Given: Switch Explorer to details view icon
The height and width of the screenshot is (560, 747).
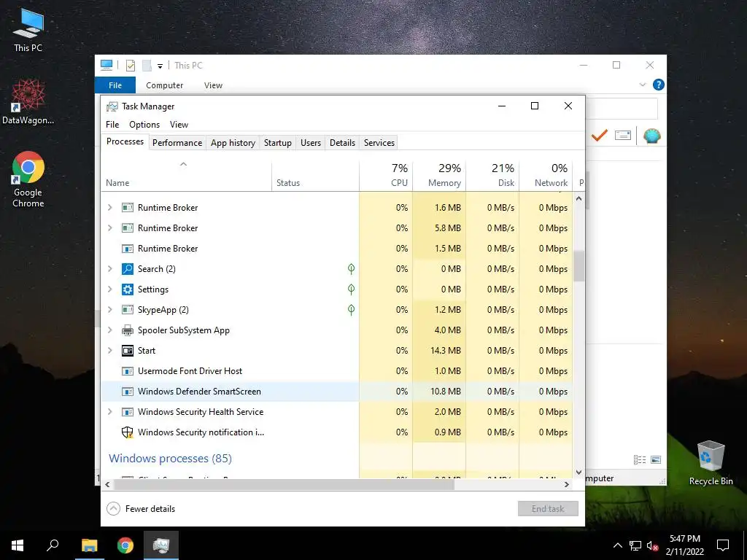Looking at the screenshot, I should click(640, 459).
